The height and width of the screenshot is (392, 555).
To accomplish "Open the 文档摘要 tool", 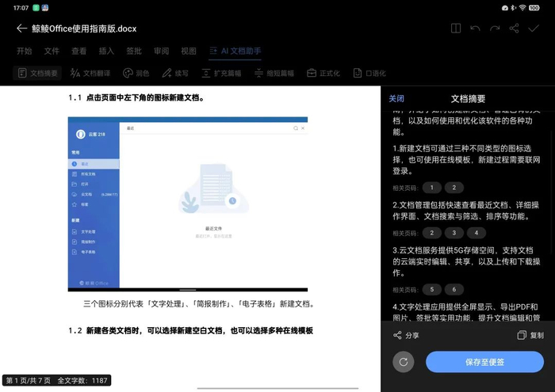I will pyautogui.click(x=37, y=73).
